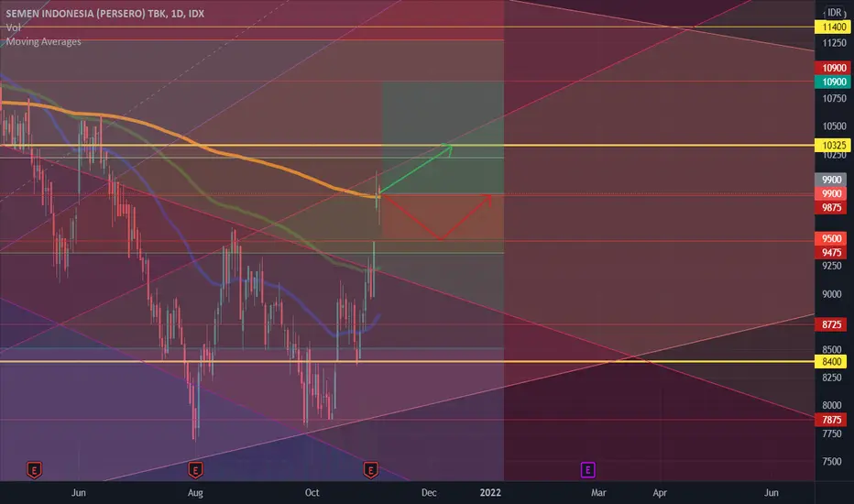This screenshot has height=504, width=854.
Task: Click the red 7875 price label
Action: 831,420
